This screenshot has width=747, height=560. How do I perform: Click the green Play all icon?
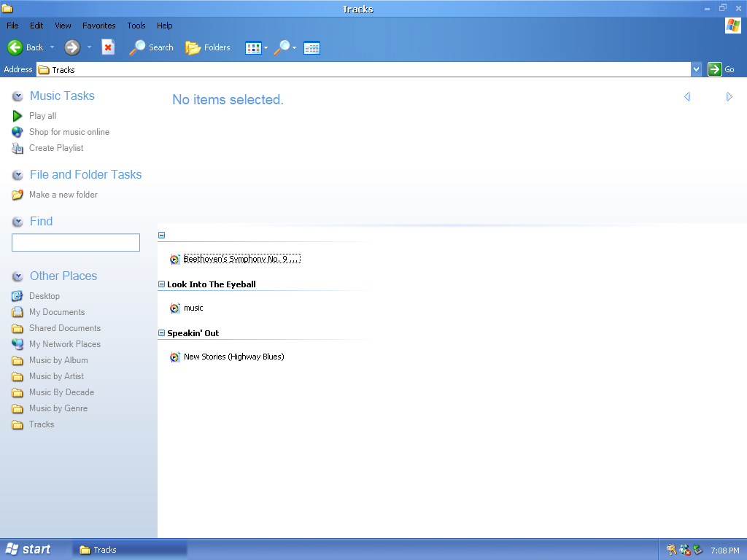click(x=18, y=116)
